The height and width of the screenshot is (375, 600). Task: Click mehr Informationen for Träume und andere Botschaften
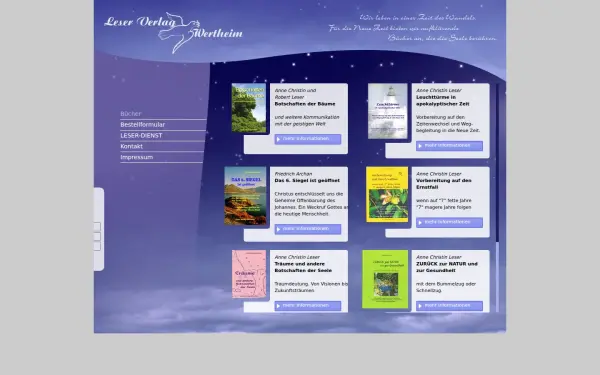(308, 306)
